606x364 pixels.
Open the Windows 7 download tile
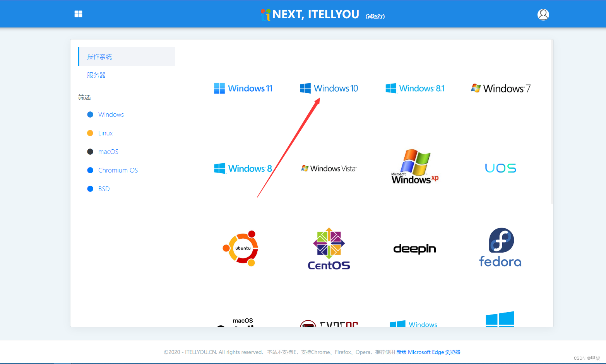pyautogui.click(x=501, y=88)
